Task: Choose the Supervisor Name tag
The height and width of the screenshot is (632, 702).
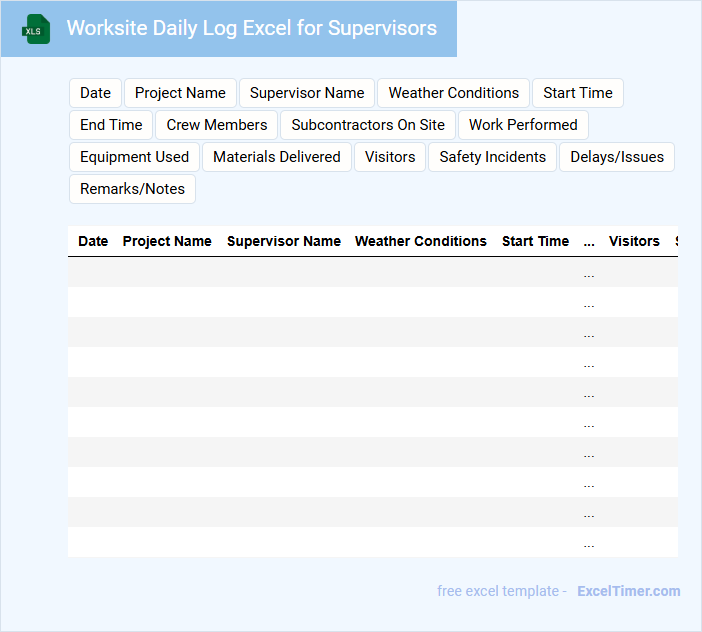Action: tap(307, 93)
